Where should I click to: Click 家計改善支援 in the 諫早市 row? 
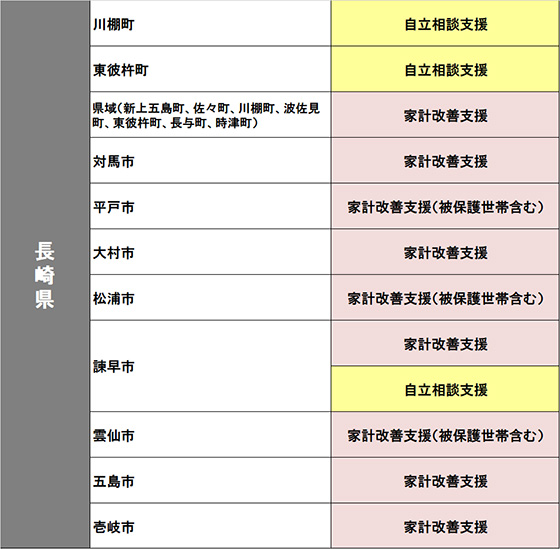pos(445,343)
